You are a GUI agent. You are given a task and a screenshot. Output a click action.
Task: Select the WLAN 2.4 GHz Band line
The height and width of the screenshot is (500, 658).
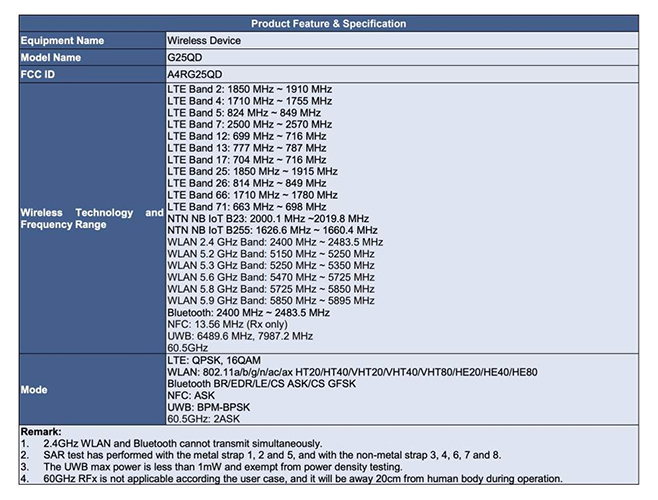275,242
